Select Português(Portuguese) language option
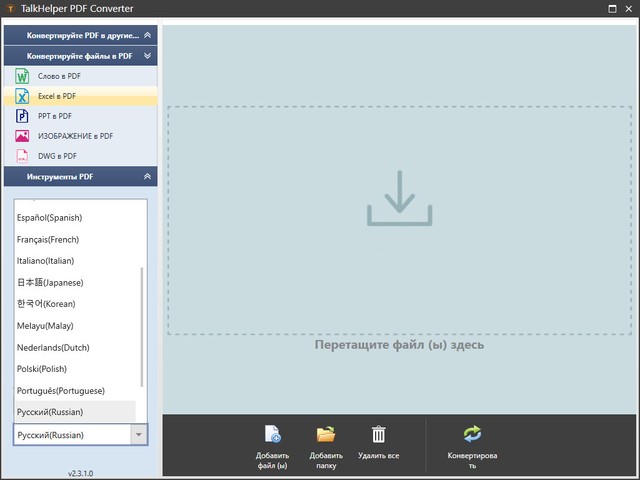The width and height of the screenshot is (640, 480). coord(61,390)
